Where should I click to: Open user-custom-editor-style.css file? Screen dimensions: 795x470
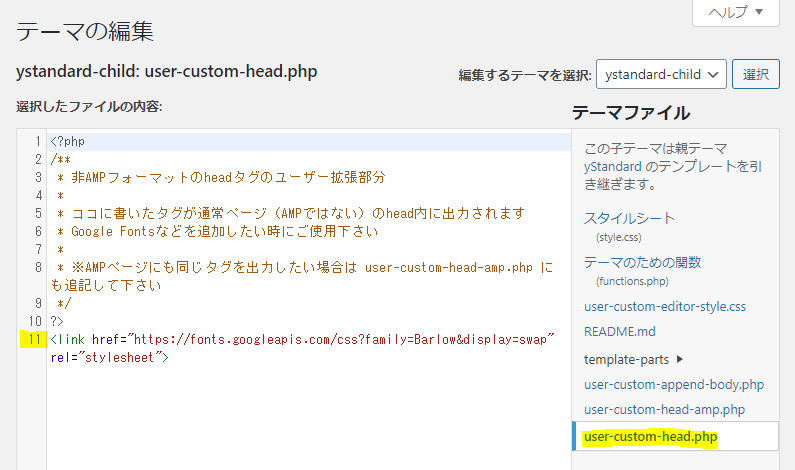coord(665,307)
